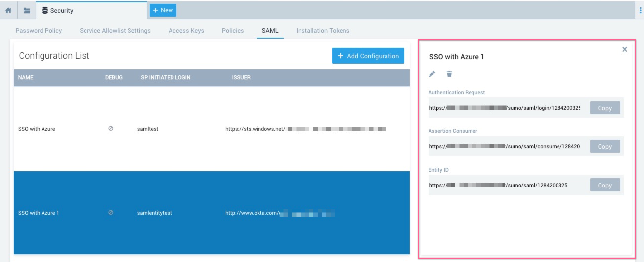Switch to the Password Policy tab
Viewport: 644px width, 262px height.
(39, 31)
